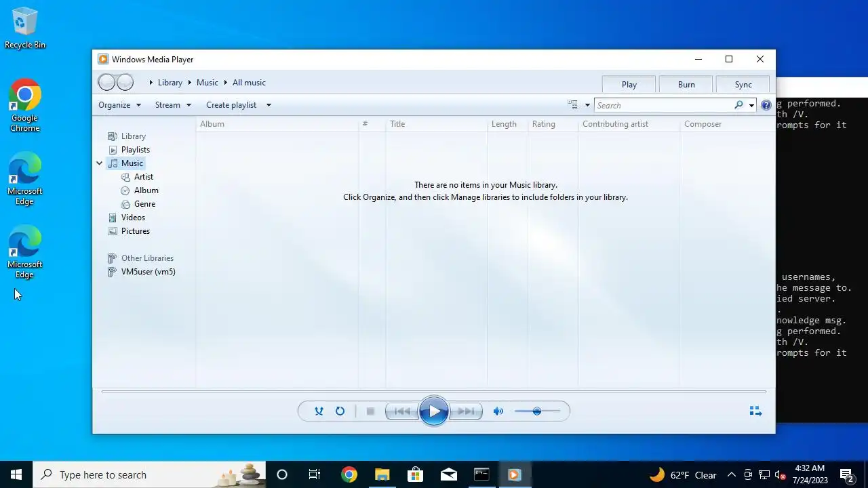
Task: Click All music breadcrumb
Action: click(249, 83)
